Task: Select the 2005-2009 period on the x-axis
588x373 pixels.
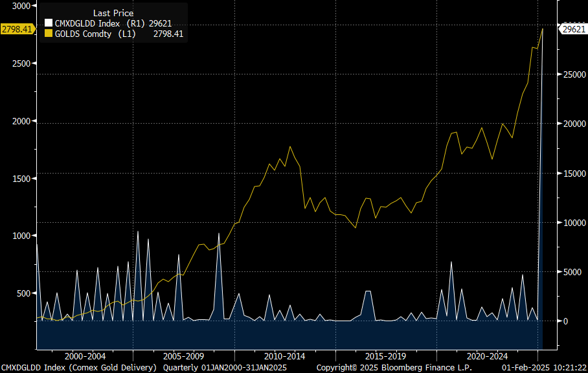Action: click(185, 356)
